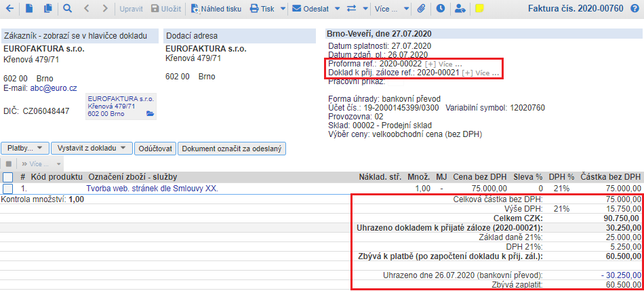
Task: Open attachments with paperclip icon
Action: pyautogui.click(x=421, y=9)
